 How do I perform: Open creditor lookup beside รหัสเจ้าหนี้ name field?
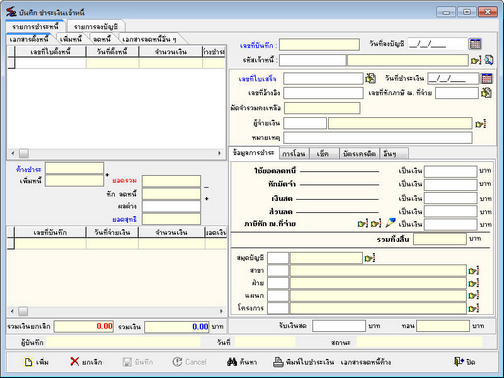coord(476,60)
